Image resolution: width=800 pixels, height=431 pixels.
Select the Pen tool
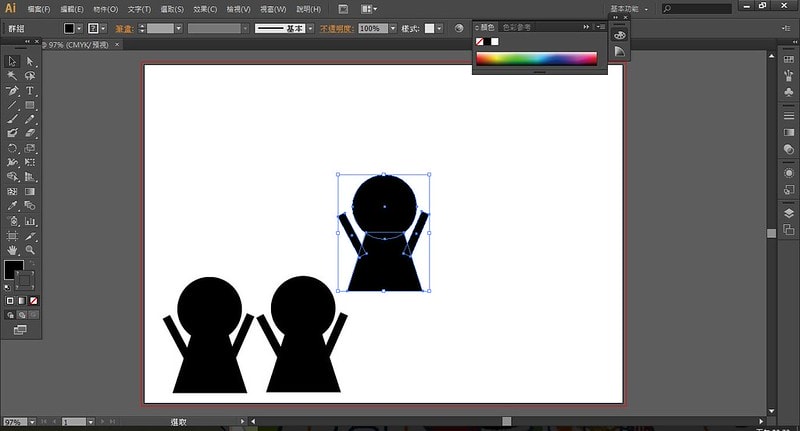(13, 90)
